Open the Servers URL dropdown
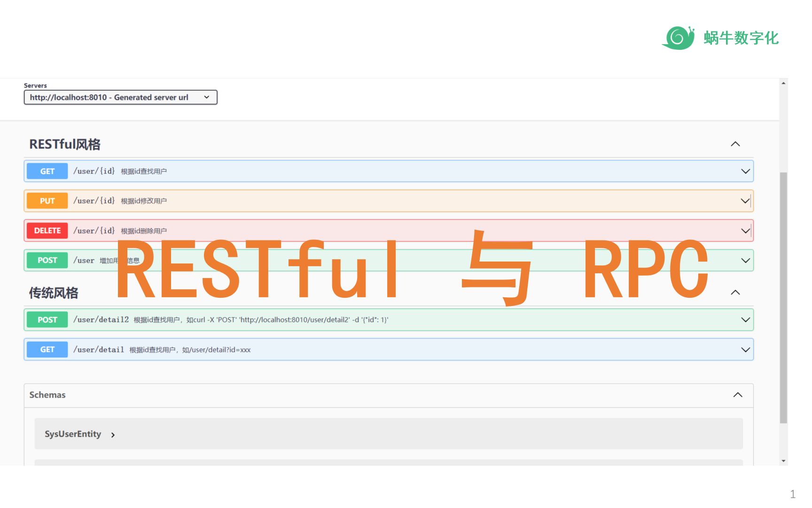Image resolution: width=812 pixels, height=508 pixels. click(120, 97)
